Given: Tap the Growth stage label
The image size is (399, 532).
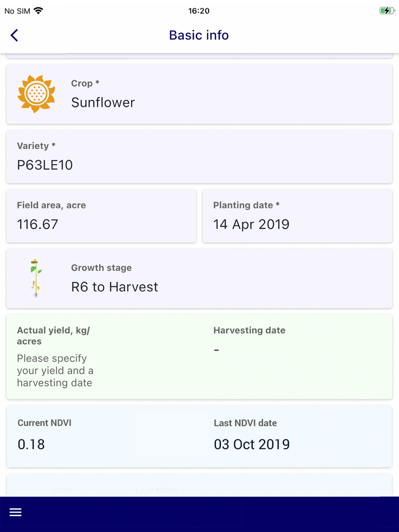Looking at the screenshot, I should 101,268.
